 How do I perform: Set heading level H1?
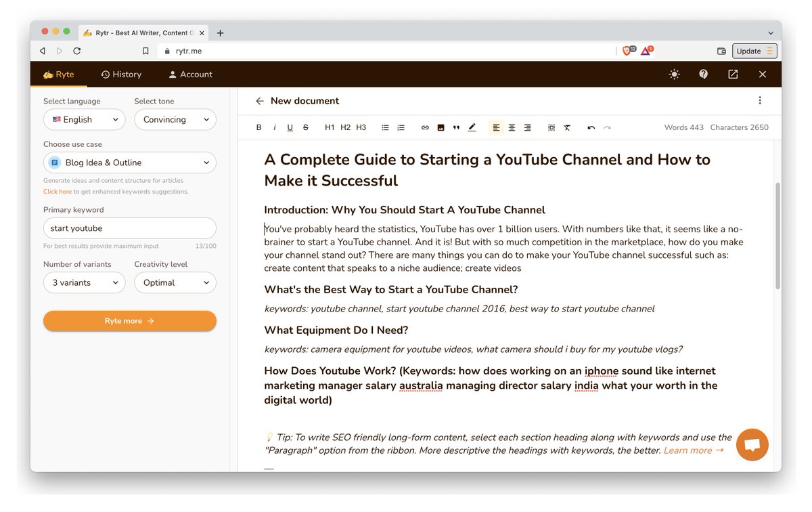tap(330, 127)
